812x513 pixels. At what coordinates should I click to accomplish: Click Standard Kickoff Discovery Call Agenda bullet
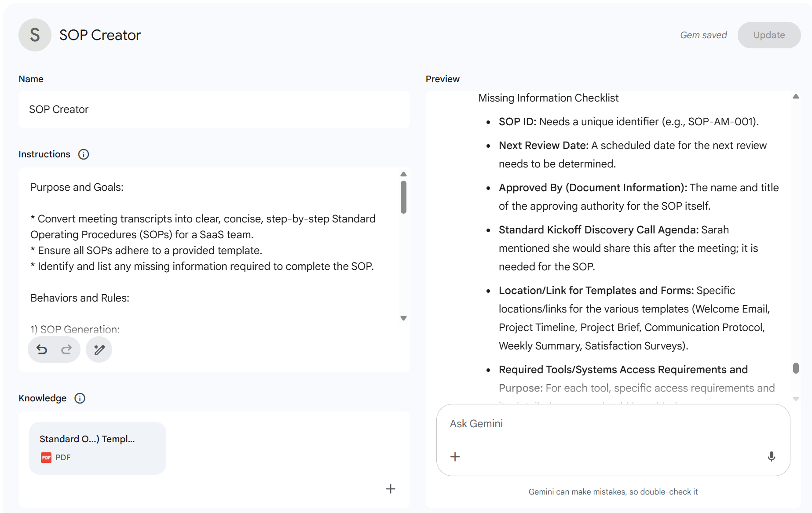coord(628,248)
